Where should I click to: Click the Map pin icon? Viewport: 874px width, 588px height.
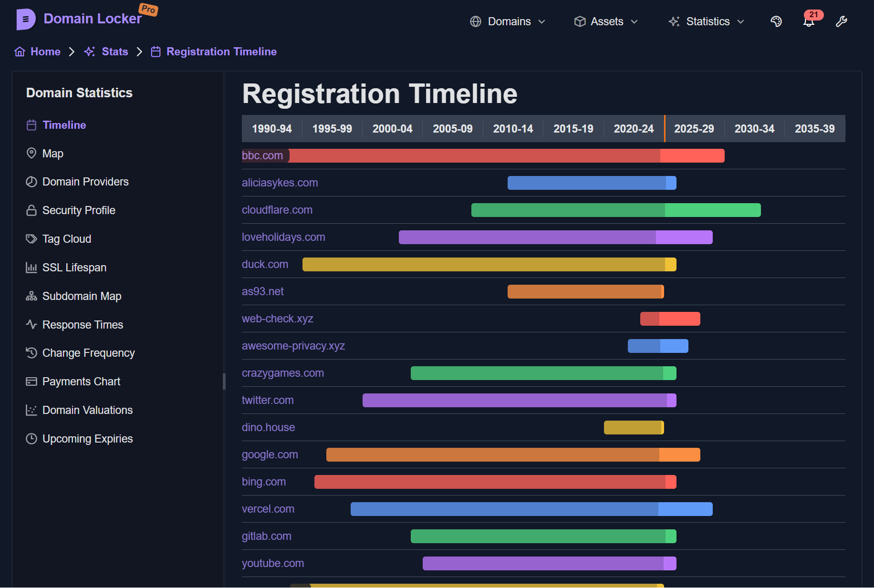pyautogui.click(x=31, y=153)
